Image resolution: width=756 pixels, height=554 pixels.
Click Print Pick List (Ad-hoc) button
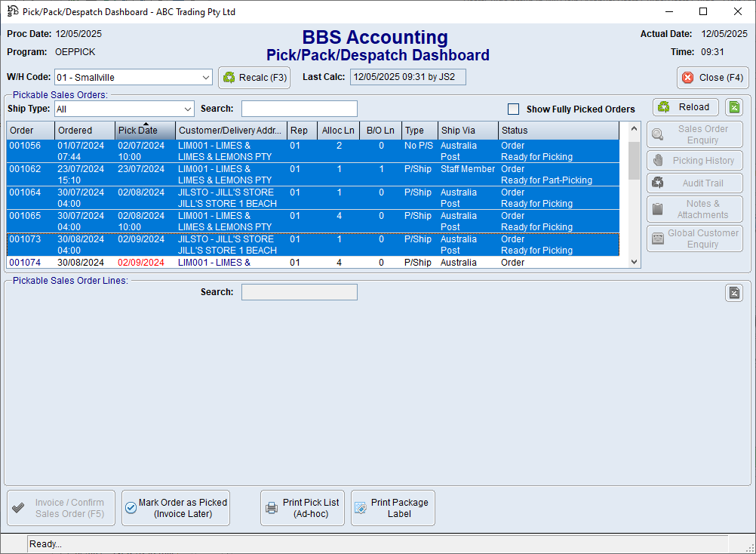point(303,508)
